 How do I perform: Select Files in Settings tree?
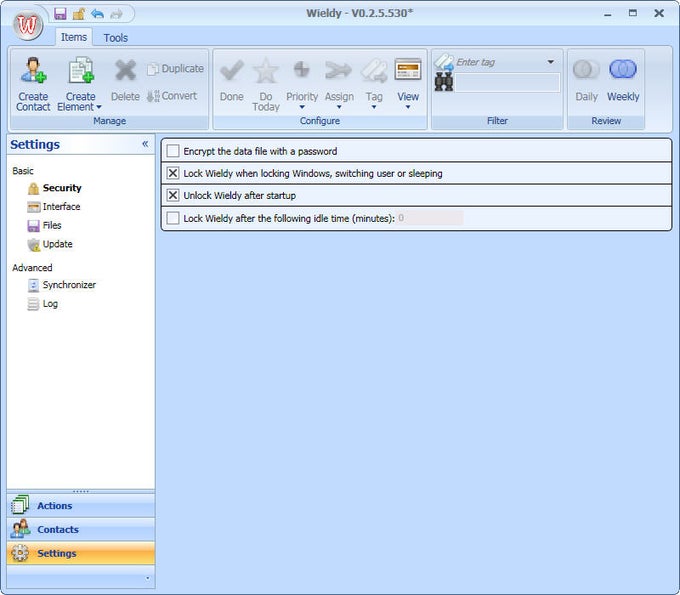44,226
